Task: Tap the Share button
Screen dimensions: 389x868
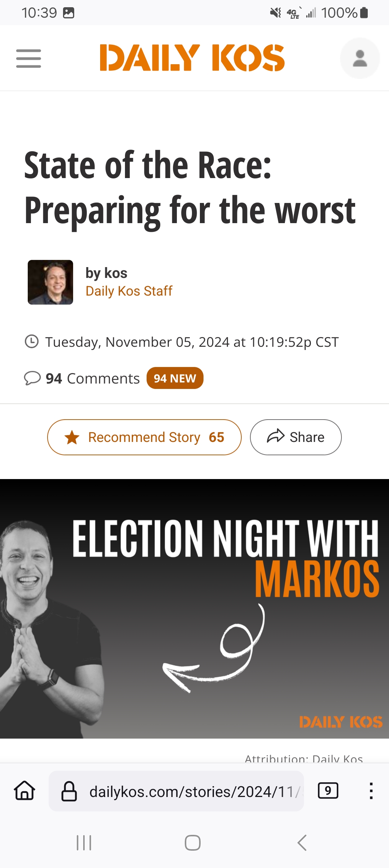Action: tap(296, 437)
